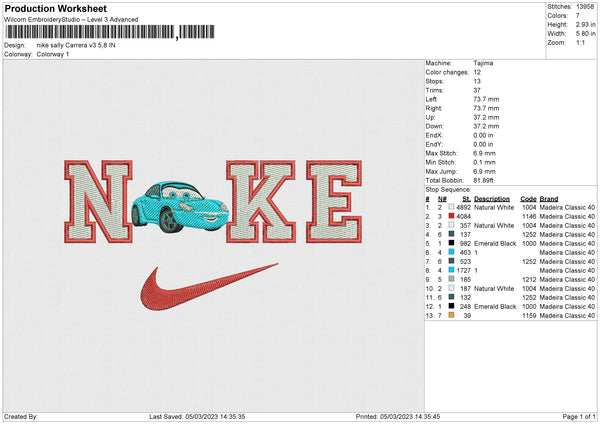Select the red swatch in stop 2
This screenshot has height=424, width=600.
click(x=452, y=216)
